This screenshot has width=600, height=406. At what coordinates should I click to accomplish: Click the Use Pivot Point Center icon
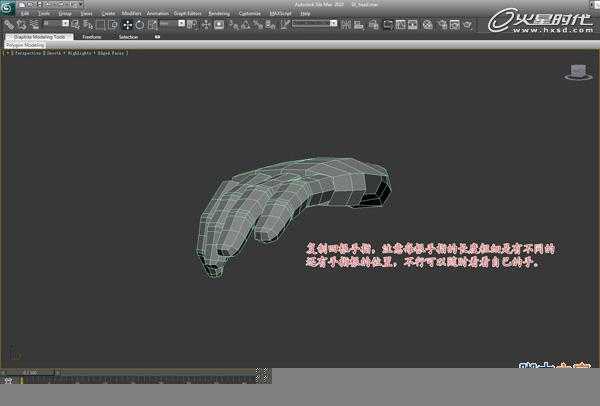192,25
